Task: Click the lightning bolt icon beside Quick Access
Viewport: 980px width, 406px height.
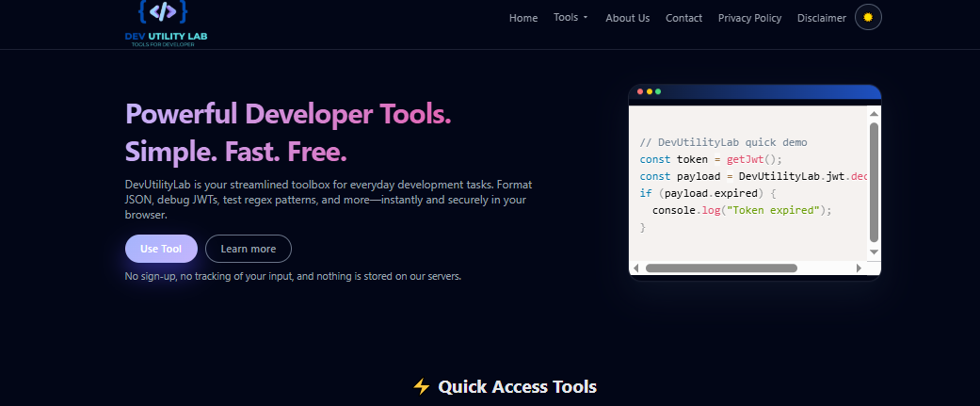Action: tap(422, 386)
